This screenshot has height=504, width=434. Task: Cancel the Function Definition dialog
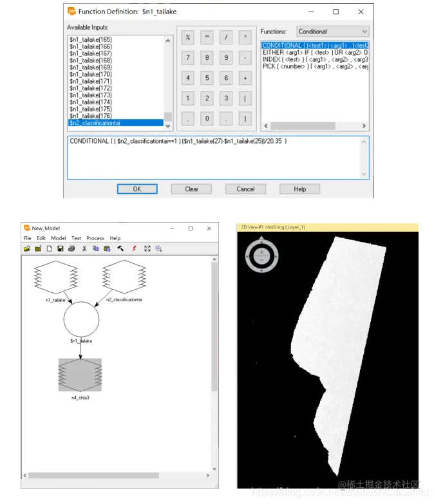pos(245,189)
